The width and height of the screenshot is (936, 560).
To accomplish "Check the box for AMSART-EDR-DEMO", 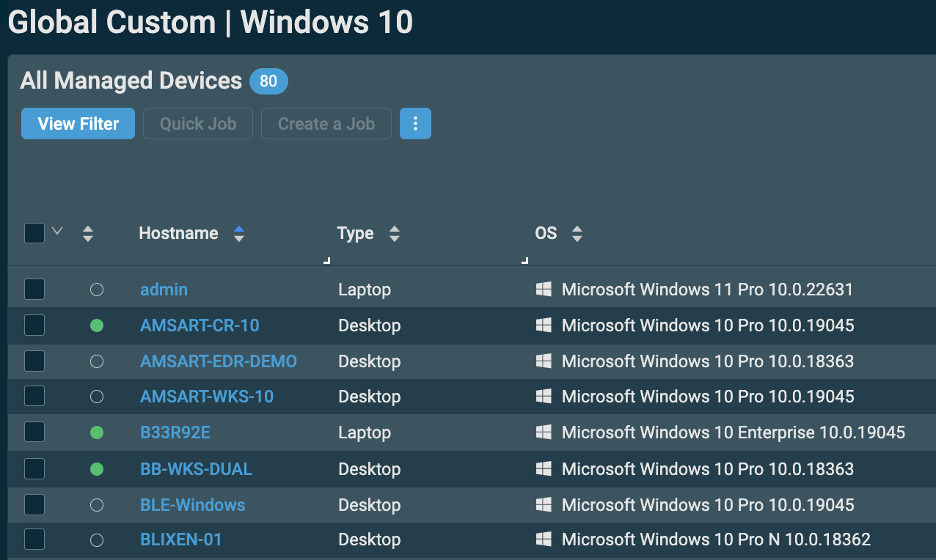I will pyautogui.click(x=34, y=361).
